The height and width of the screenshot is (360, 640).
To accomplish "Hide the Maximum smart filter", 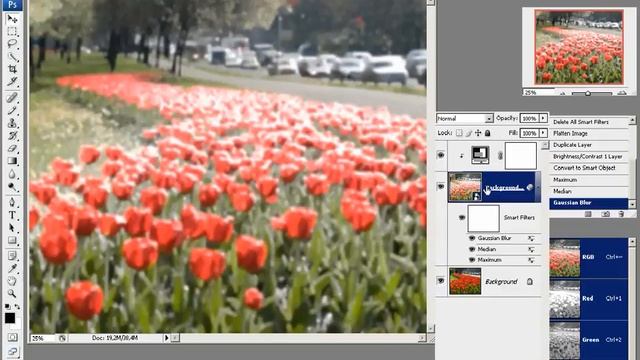I will tap(472, 260).
